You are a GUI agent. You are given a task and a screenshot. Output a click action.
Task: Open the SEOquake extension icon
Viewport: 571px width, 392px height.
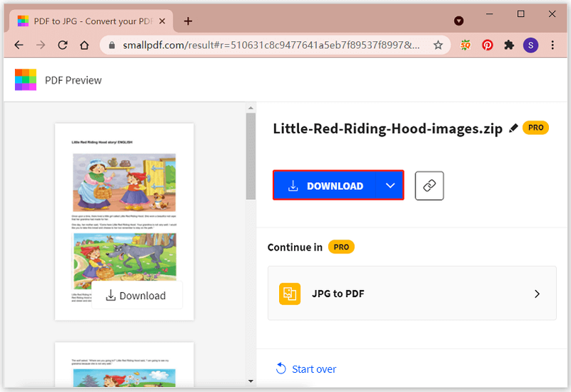tap(465, 45)
